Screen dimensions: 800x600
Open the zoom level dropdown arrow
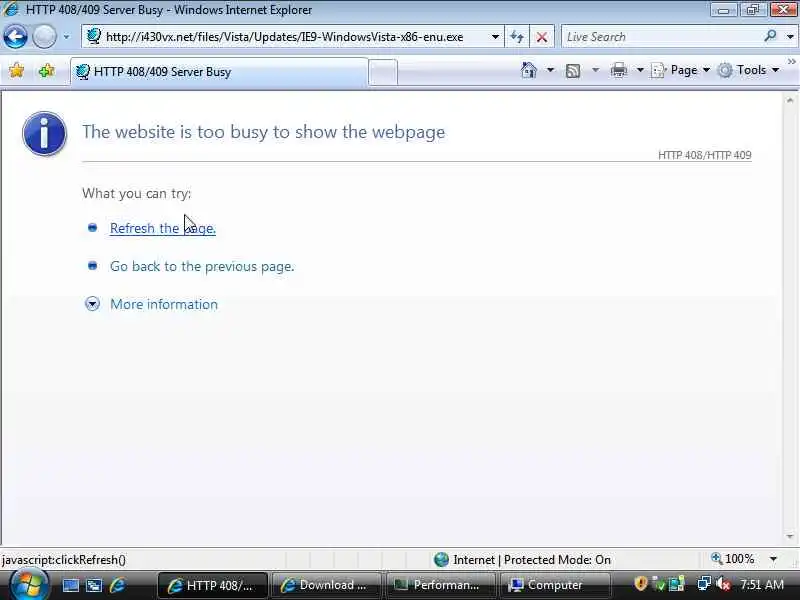click(773, 559)
